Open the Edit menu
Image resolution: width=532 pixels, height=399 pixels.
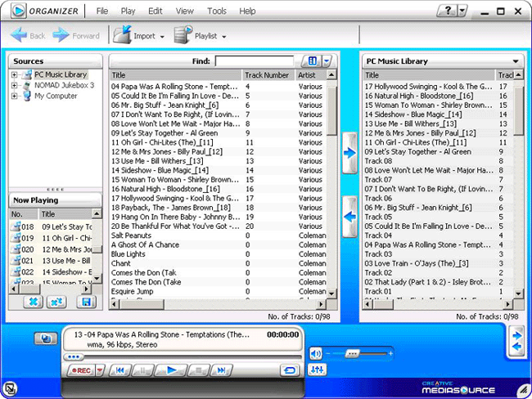155,11
